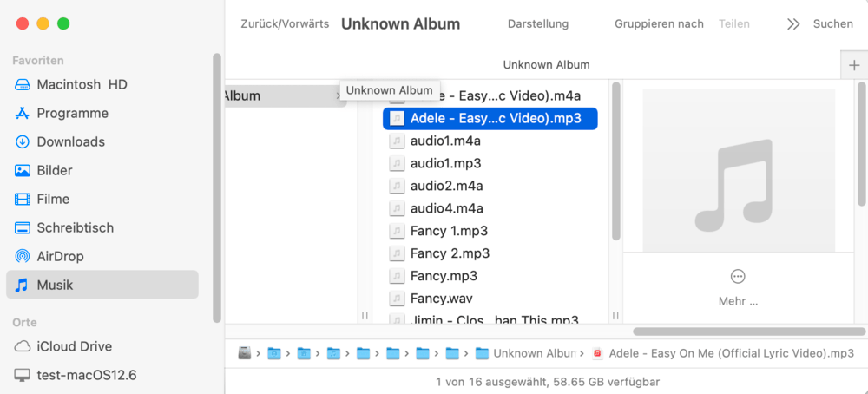Open iCloud Drive under Orte
This screenshot has width=868, height=394.
(x=74, y=346)
